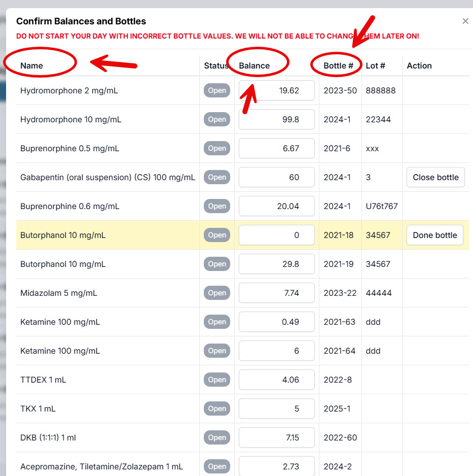473x476 pixels.
Task: Close the Confirm Balances dialog
Action: coord(465,21)
